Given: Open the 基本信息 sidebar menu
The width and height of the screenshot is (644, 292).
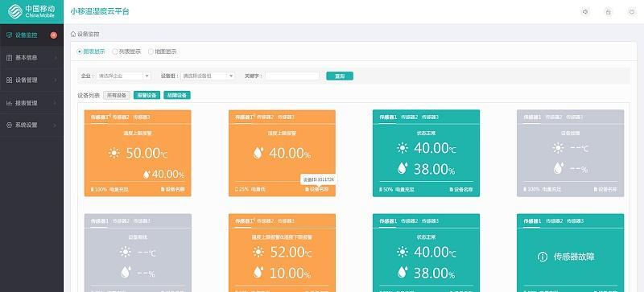Looking at the screenshot, I should pos(31,58).
